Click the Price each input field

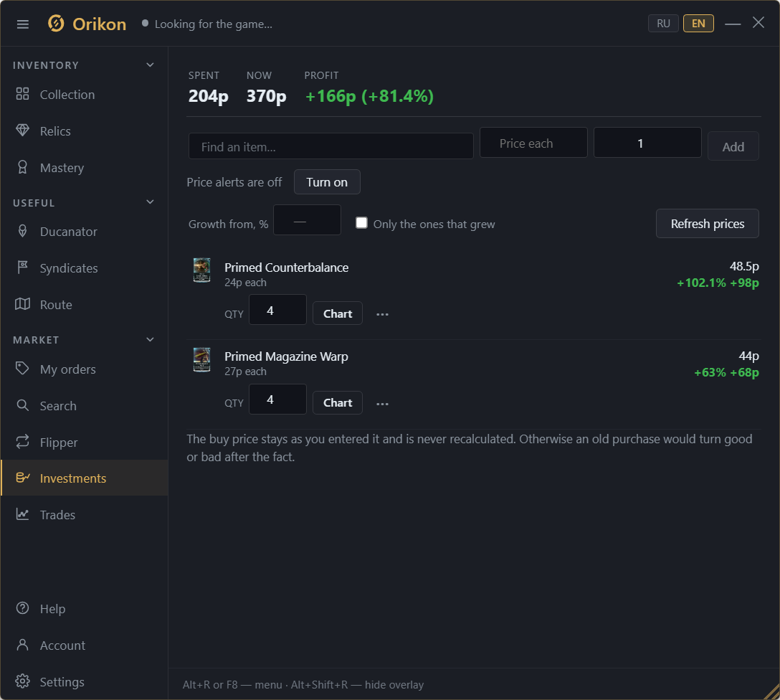533,143
